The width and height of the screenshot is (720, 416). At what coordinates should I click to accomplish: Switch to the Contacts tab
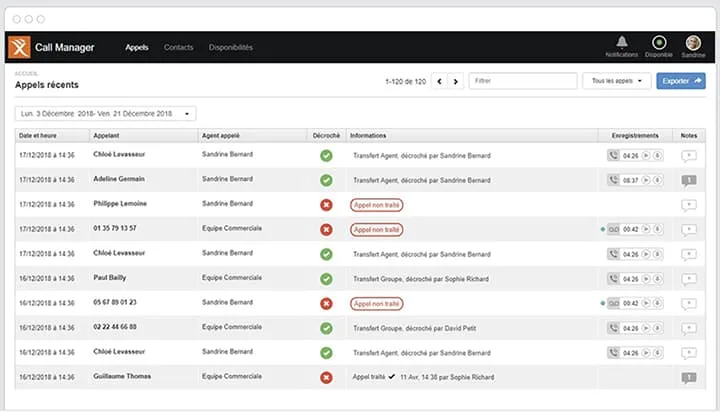coord(179,47)
